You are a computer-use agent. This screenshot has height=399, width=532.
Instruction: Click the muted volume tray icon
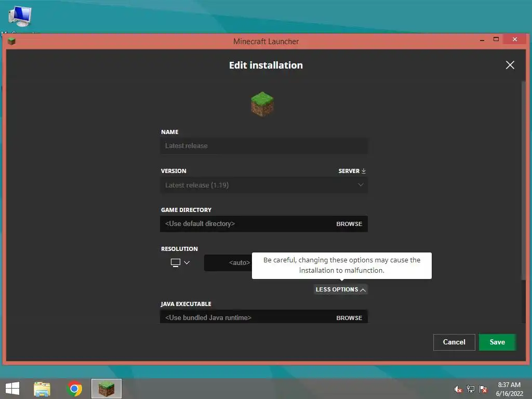click(458, 389)
